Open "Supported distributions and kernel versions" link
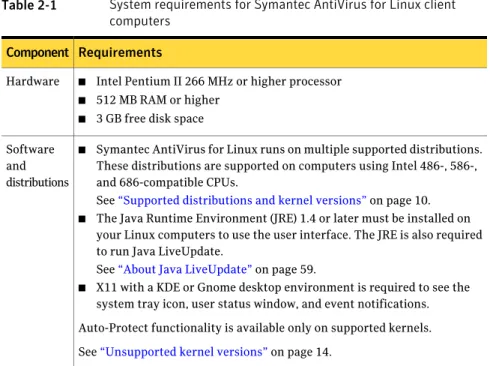This screenshot has width=490, height=366. [242, 200]
